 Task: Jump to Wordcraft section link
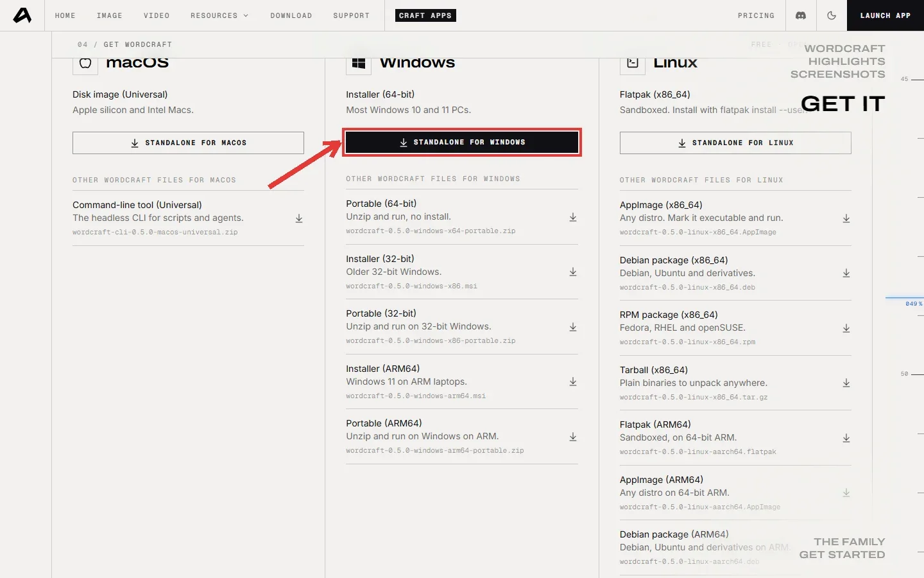click(x=844, y=49)
